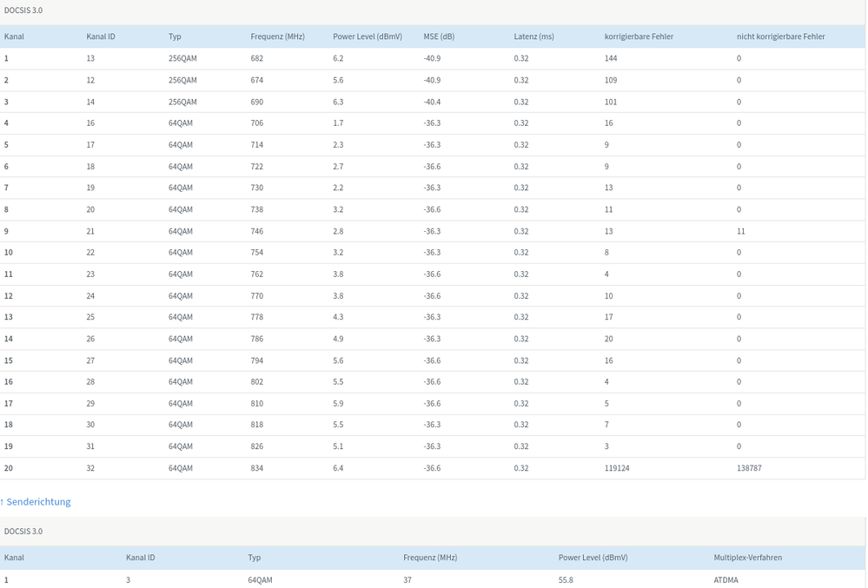Screen dimensions: 868x588
Task: Select the frequency value 746
Action: pos(257,231)
